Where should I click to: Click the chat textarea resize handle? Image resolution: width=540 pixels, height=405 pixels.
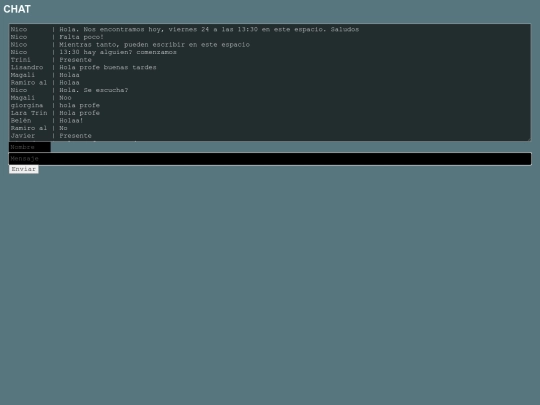click(529, 139)
